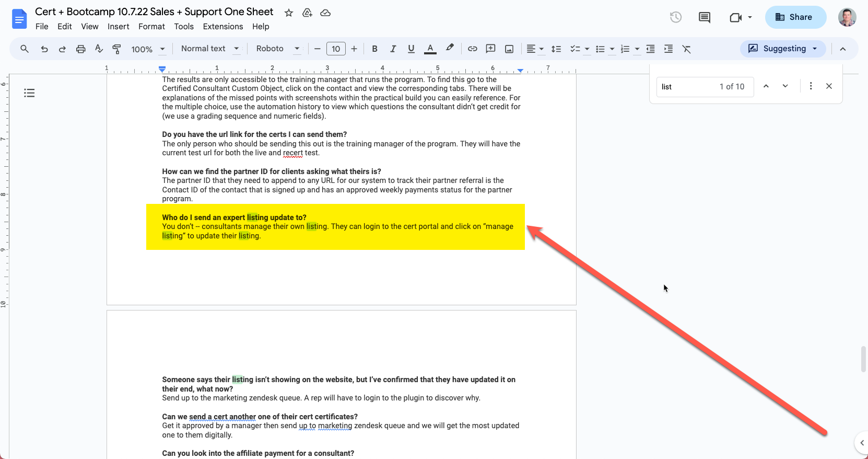Open the Normal text style dropdown

coord(210,49)
